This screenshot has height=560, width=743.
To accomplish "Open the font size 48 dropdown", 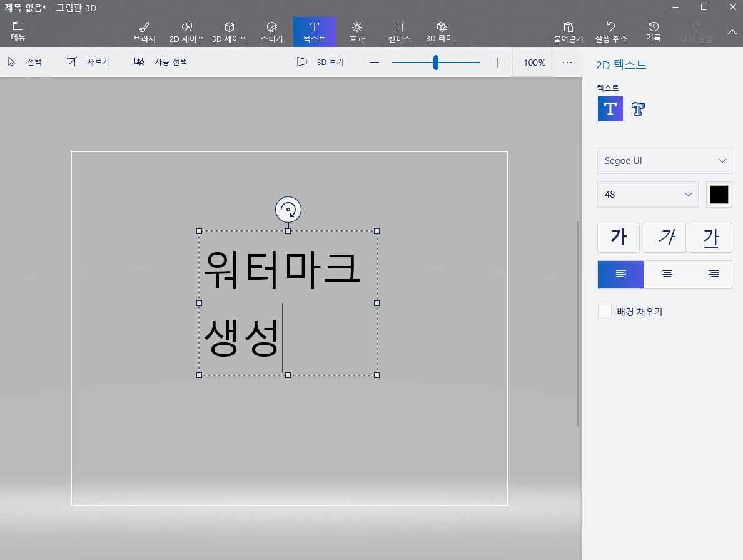I will pyautogui.click(x=648, y=195).
